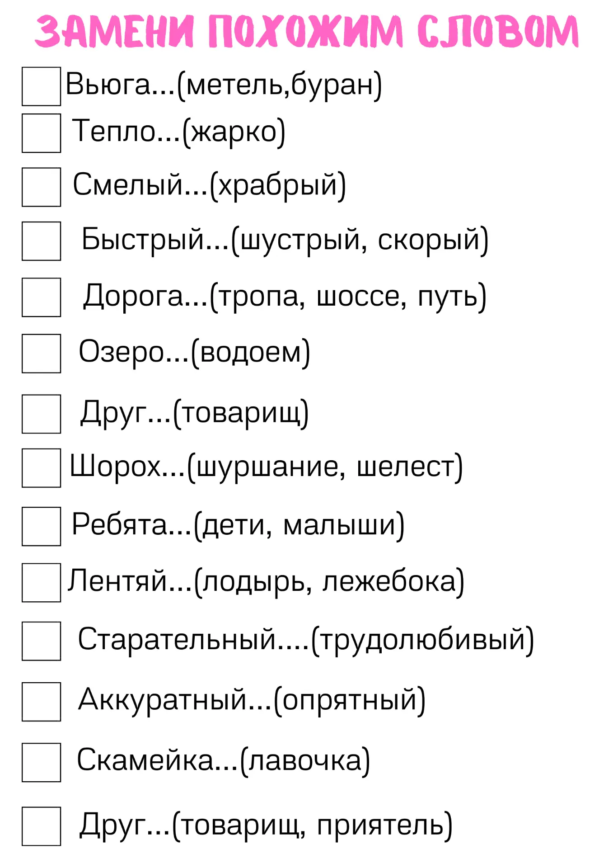Screen dimensions: 613x868
Task: Tick the Дорога checkbox
Action: coord(41,297)
